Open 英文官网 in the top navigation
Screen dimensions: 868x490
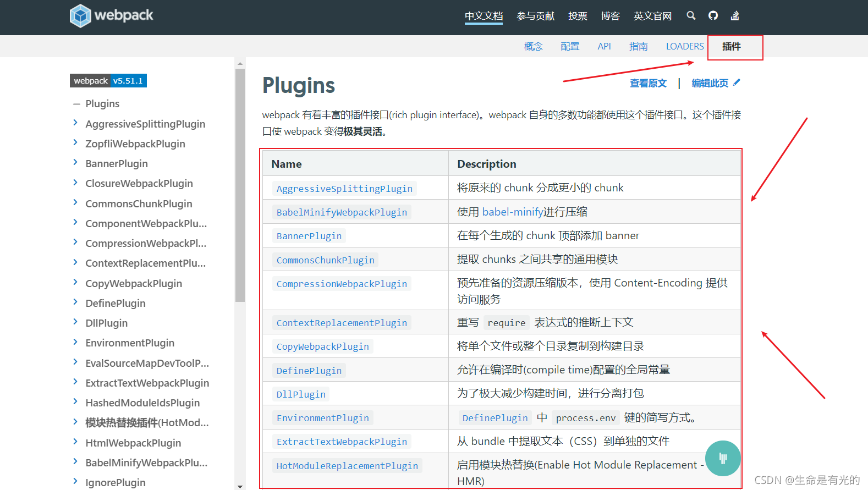(x=652, y=16)
